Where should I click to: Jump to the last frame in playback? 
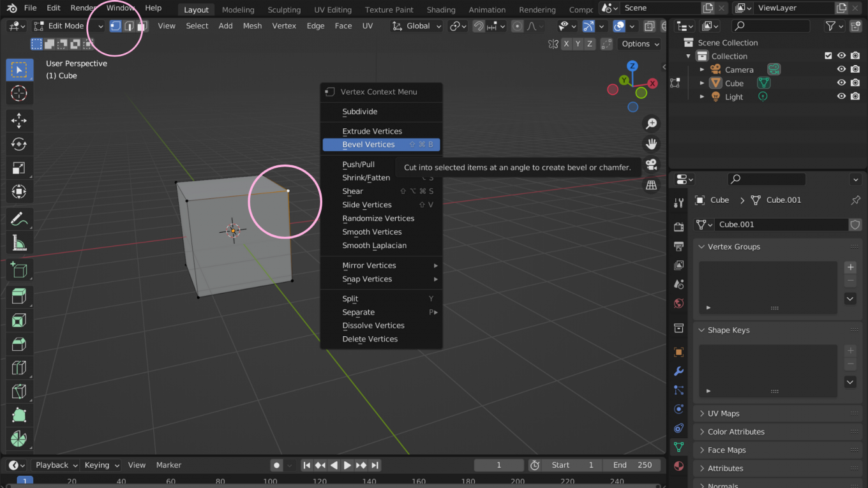[376, 465]
